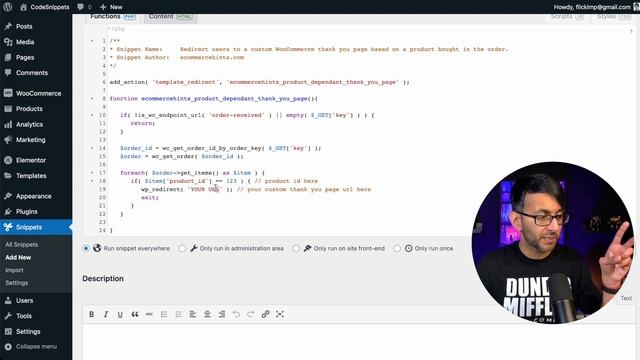The height and width of the screenshot is (360, 640).
Task: Insert a bulleted list
Action: tap(164, 314)
